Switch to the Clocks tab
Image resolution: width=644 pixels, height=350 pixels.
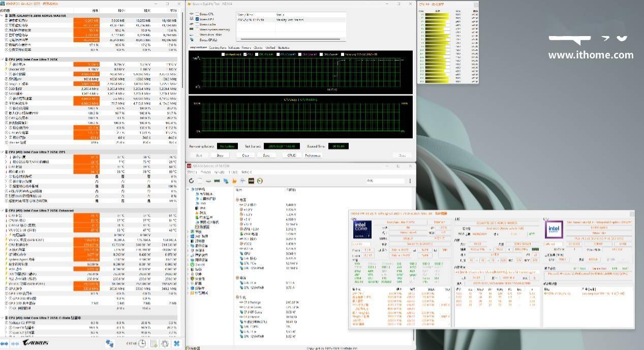[258, 47]
